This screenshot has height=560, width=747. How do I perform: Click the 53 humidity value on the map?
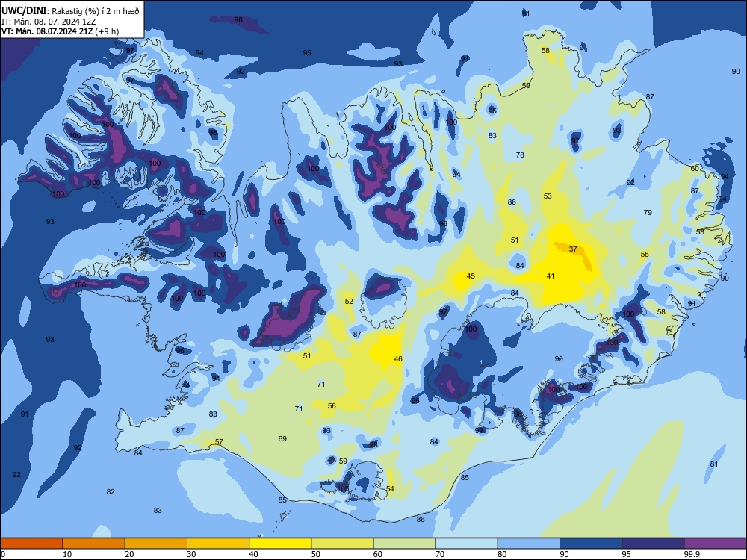click(x=548, y=196)
